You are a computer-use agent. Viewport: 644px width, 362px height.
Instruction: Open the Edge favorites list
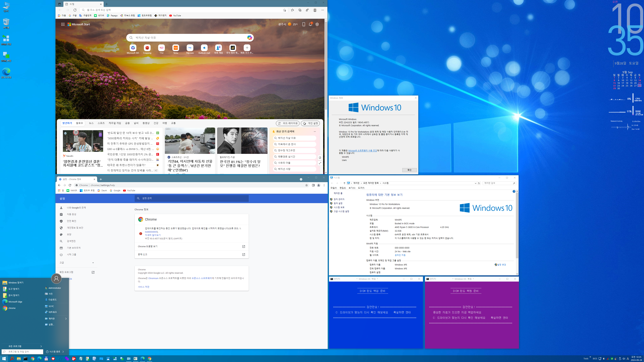tap(292, 10)
